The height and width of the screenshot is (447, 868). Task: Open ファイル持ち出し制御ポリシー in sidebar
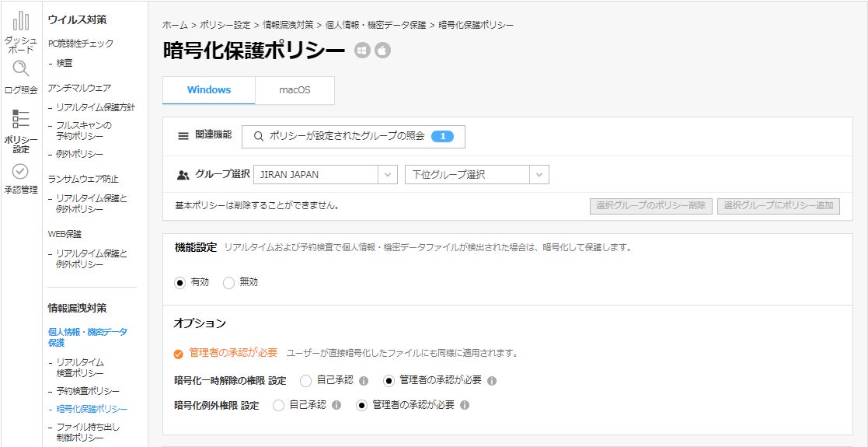(x=88, y=432)
